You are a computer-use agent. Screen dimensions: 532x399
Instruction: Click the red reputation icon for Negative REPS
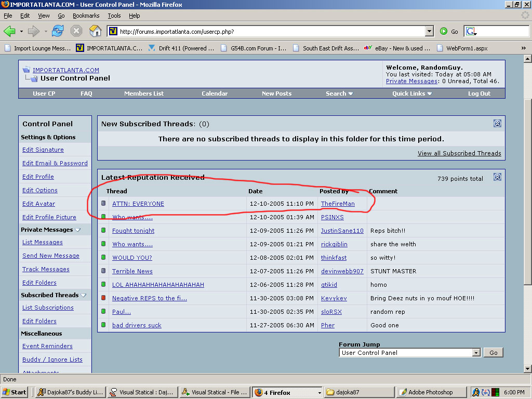click(x=104, y=298)
